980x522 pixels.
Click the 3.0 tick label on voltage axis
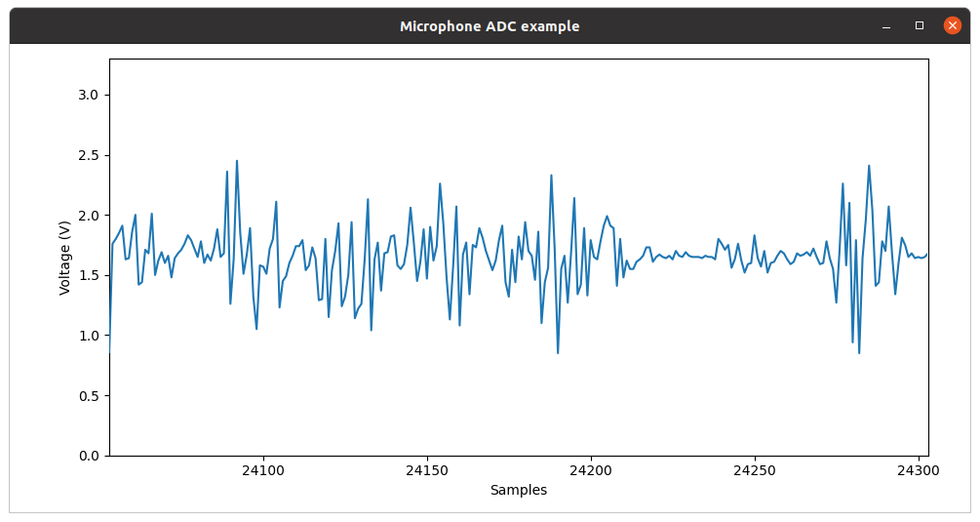[x=87, y=95]
